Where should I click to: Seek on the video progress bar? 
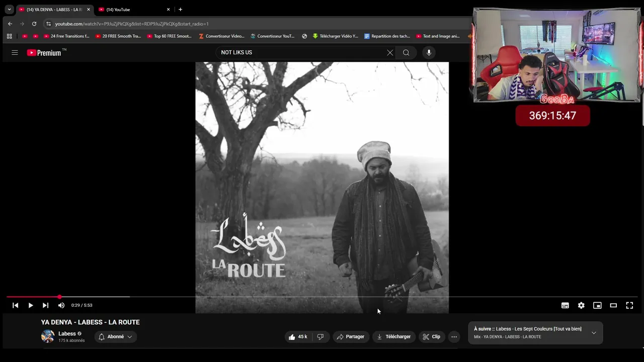(x=322, y=297)
